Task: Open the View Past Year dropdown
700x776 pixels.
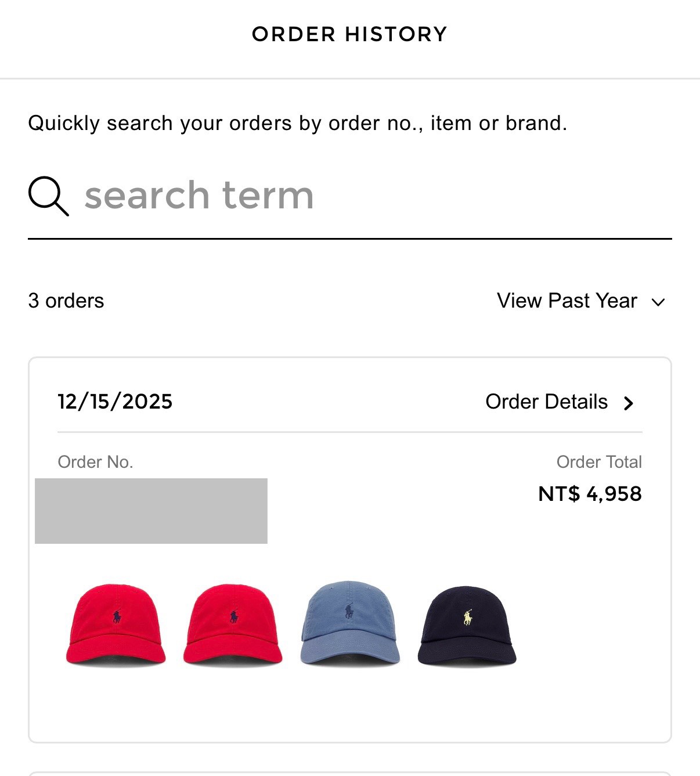Action: coord(567,301)
